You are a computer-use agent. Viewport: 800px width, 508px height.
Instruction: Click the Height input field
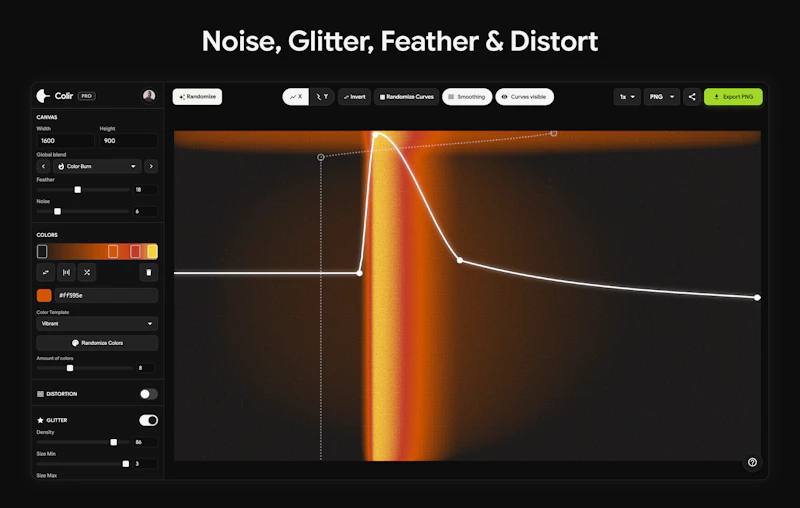click(128, 141)
